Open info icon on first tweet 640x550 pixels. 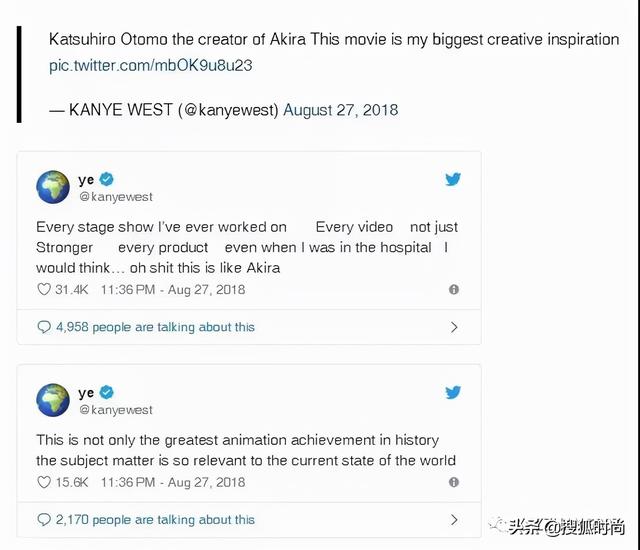tap(454, 290)
